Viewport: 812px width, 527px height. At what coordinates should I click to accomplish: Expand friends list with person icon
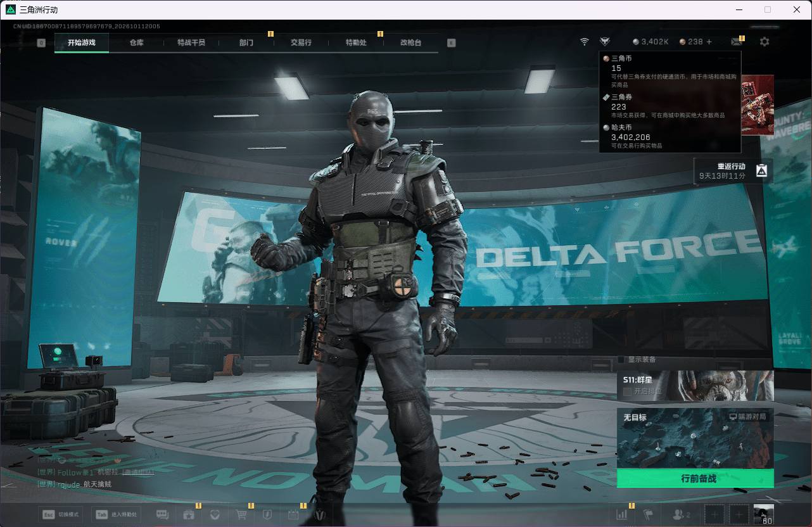(x=682, y=514)
